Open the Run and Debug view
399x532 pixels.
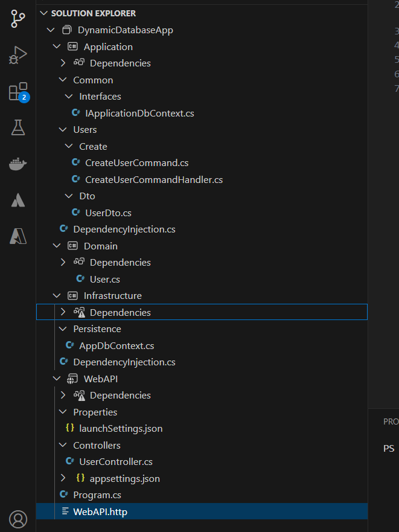(18, 54)
